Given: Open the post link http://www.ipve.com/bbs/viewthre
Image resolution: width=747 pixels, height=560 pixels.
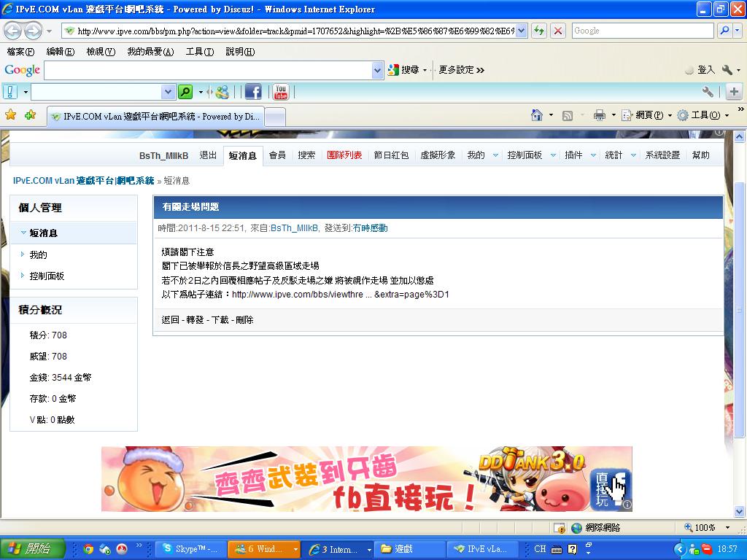Looking at the screenshot, I should tap(340, 295).
